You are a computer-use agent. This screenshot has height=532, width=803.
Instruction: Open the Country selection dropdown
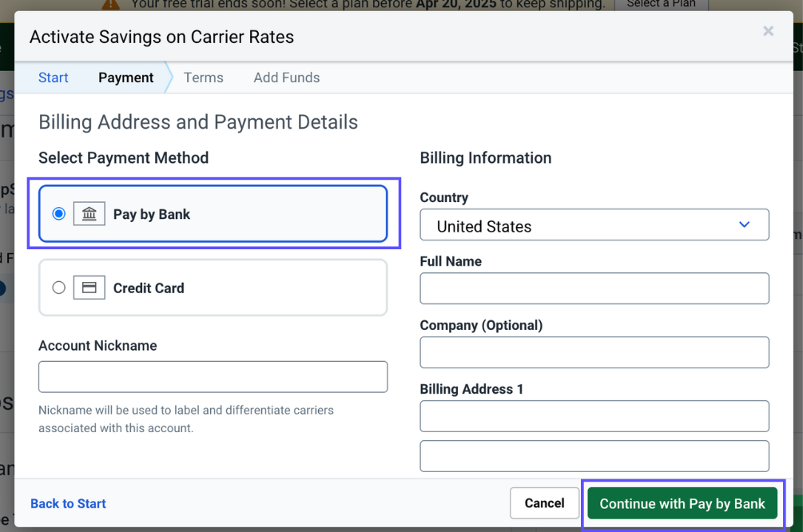(x=594, y=224)
